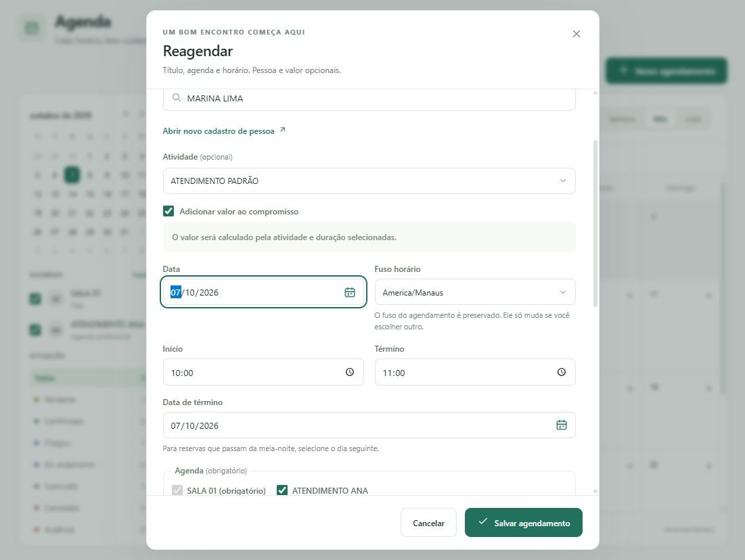Viewport: 745px width, 560px height.
Task: Click the search magnifier icon beside MARINA LIMA
Action: 177,97
